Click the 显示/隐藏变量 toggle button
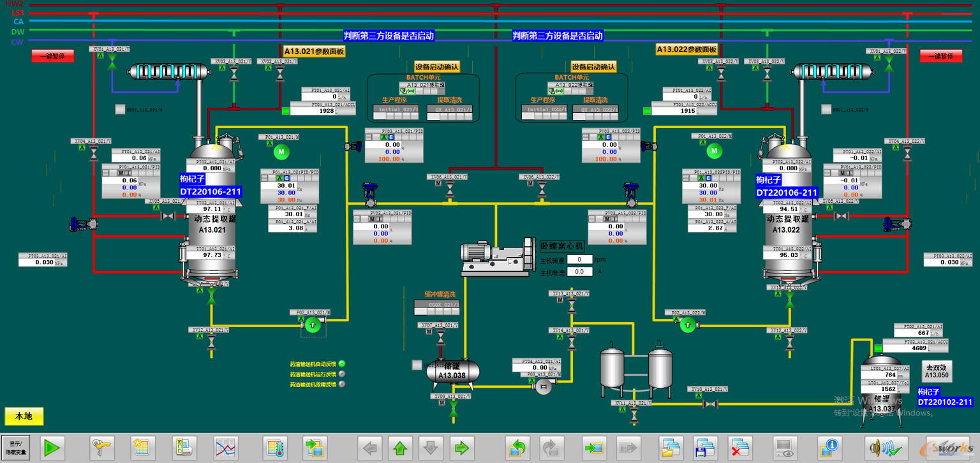The image size is (980, 463). click(15, 448)
